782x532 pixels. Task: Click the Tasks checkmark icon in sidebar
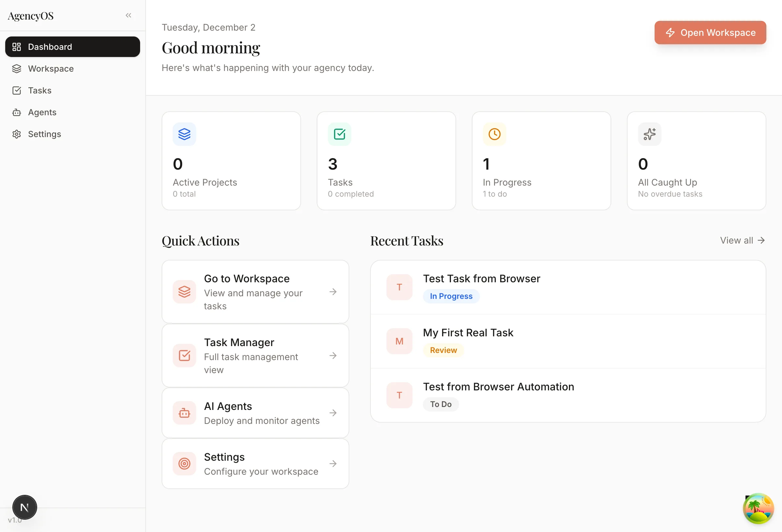[x=17, y=91]
